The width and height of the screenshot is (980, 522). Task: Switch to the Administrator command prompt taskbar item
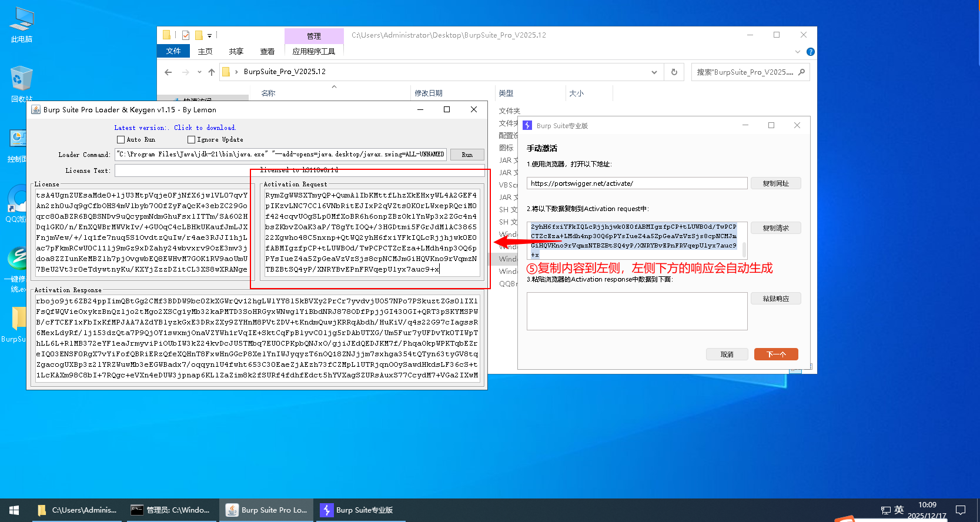pyautogui.click(x=170, y=510)
